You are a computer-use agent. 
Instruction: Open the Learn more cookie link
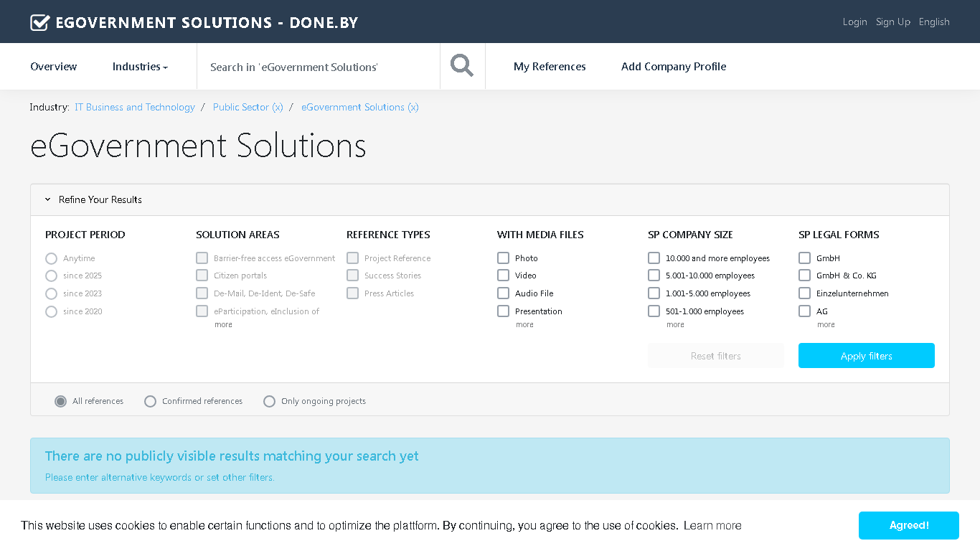click(x=712, y=526)
